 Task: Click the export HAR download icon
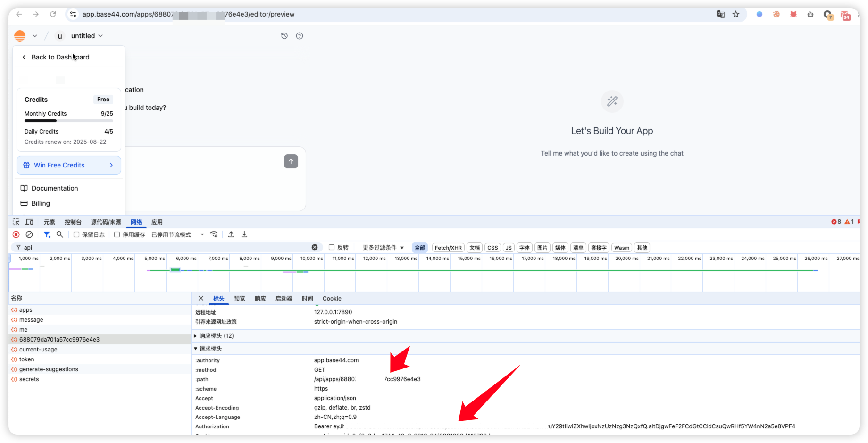[x=244, y=234]
